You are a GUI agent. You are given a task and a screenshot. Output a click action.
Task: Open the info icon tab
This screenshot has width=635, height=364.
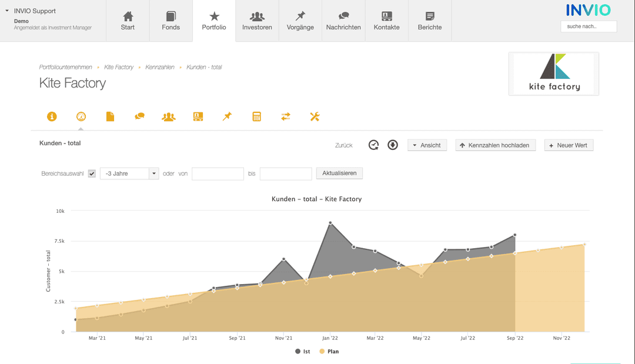52,116
